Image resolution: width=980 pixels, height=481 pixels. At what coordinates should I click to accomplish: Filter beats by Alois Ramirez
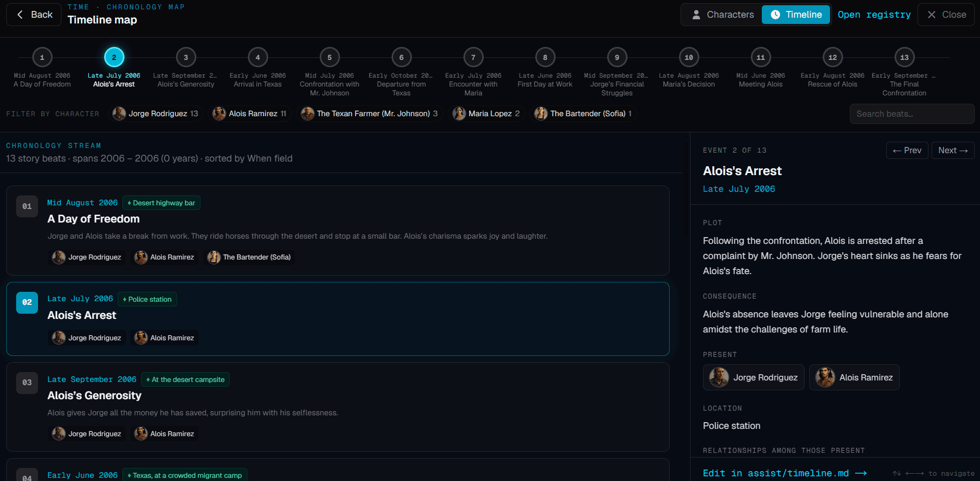[x=250, y=114]
